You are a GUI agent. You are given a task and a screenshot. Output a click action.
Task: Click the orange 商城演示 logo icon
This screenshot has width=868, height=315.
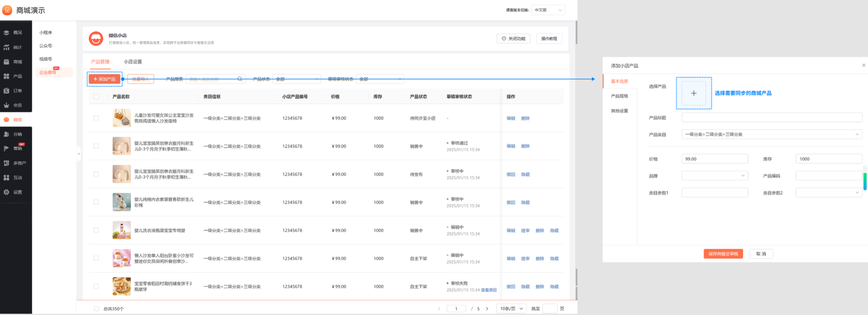click(7, 10)
